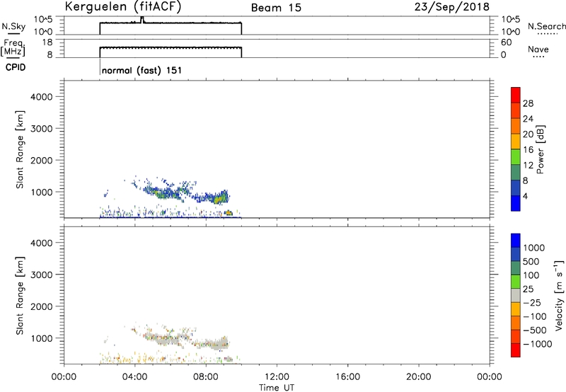Click the '-1000' label on velocity colorbar
This screenshot has width=566, height=392.
click(x=537, y=344)
